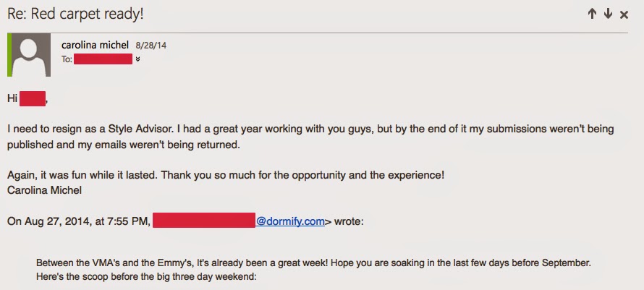This screenshot has height=290, width=644.
Task: Go to previous message with up arrow
Action: point(593,14)
